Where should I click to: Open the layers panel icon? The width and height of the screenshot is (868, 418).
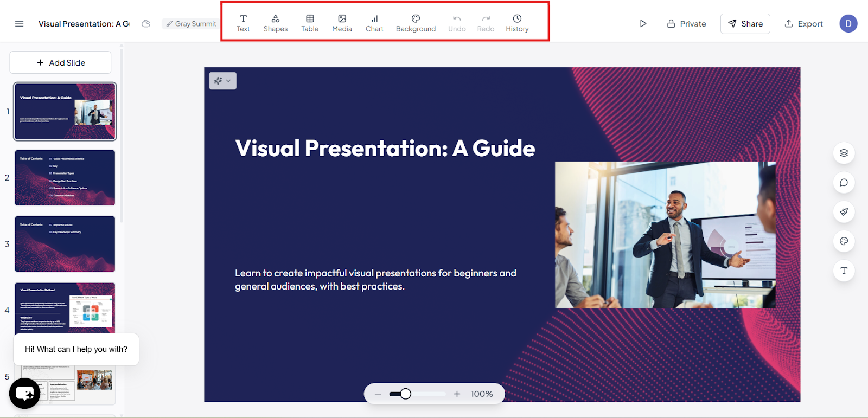tap(844, 153)
